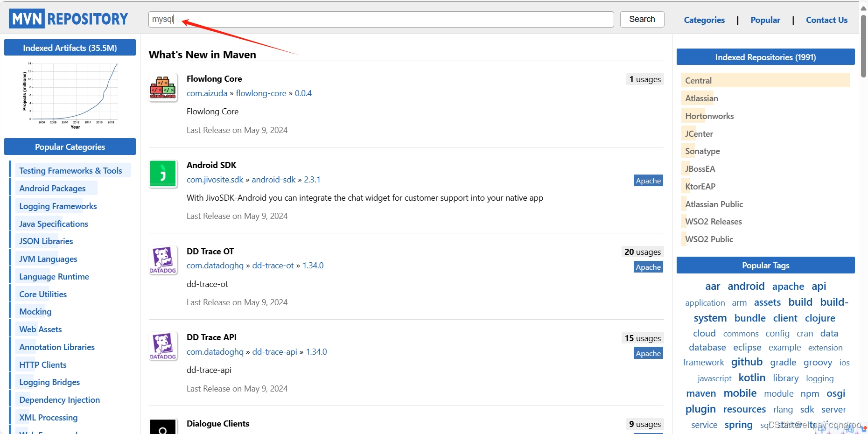The width and height of the screenshot is (868, 434).
Task: Click the Indexed Artifacts (35.5M) header
Action: (70, 48)
